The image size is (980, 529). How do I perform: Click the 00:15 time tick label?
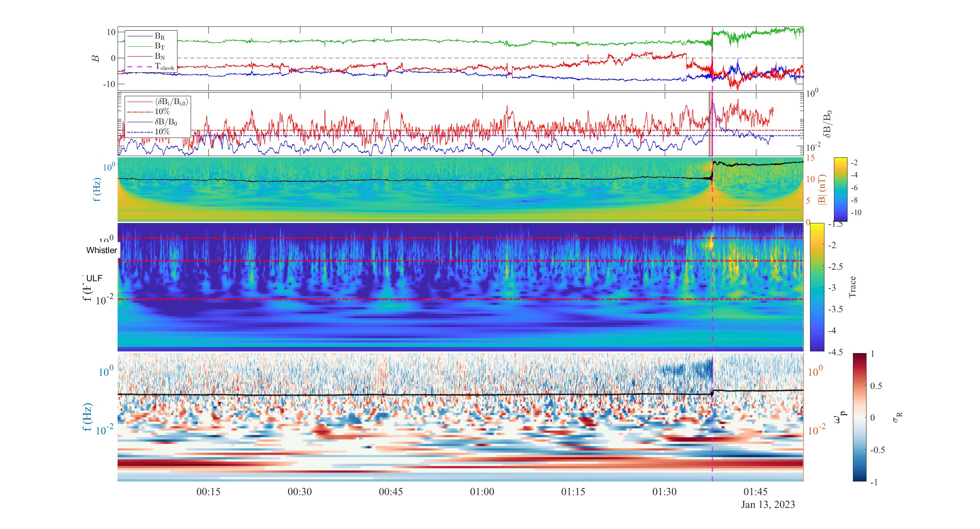coord(208,492)
